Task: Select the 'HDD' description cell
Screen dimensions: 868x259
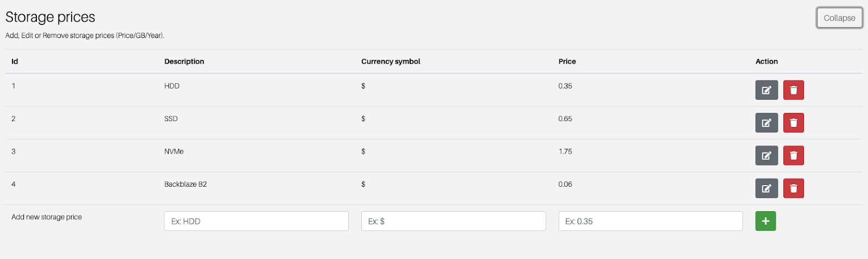Action: point(172,86)
